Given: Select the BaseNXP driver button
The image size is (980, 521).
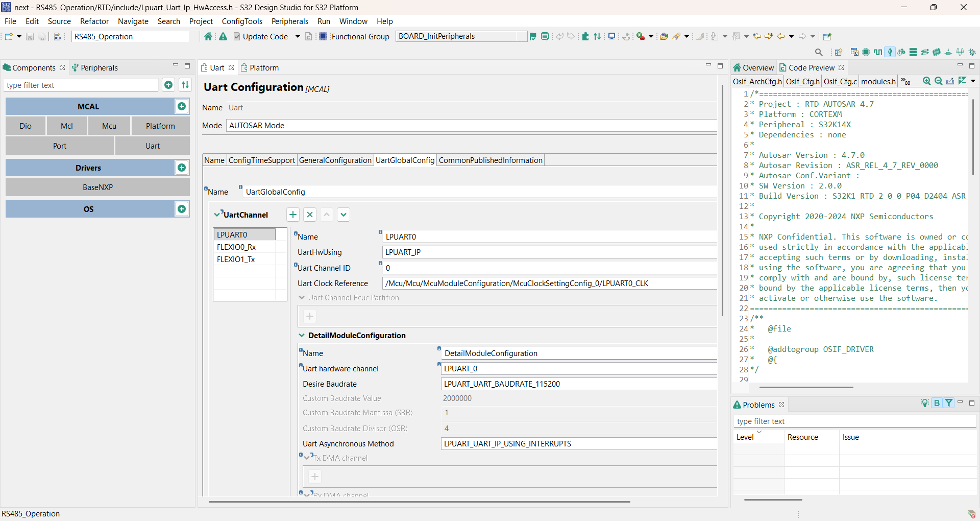Looking at the screenshot, I should (x=97, y=187).
